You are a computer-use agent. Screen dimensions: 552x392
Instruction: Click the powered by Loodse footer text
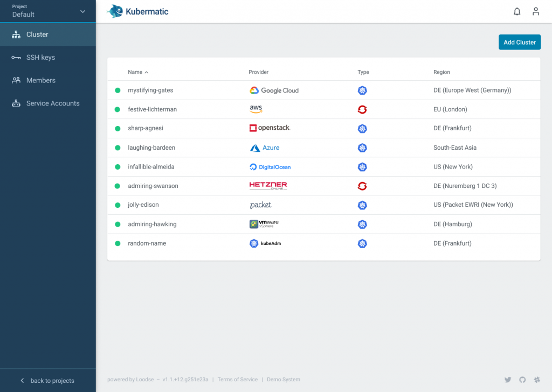pos(130,380)
